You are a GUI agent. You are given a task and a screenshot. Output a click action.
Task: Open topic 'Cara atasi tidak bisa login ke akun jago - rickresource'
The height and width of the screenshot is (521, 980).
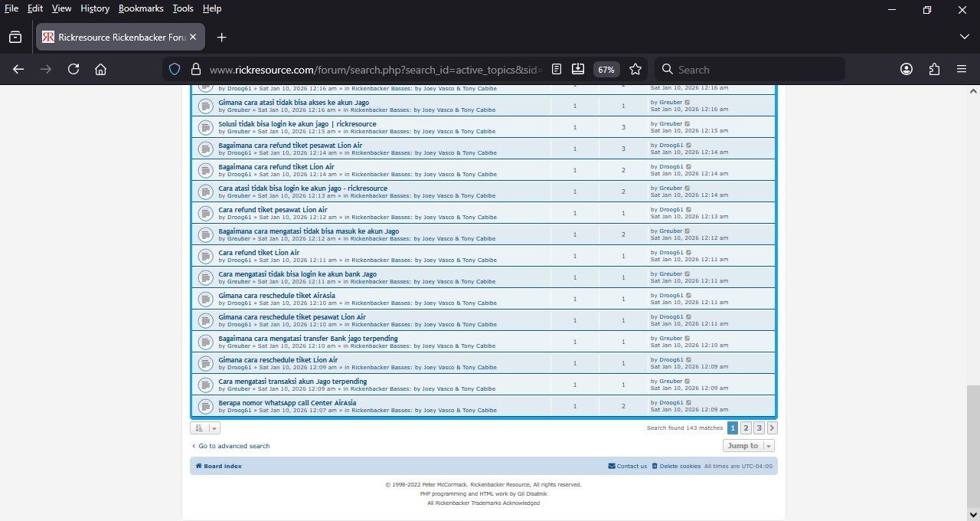(303, 188)
